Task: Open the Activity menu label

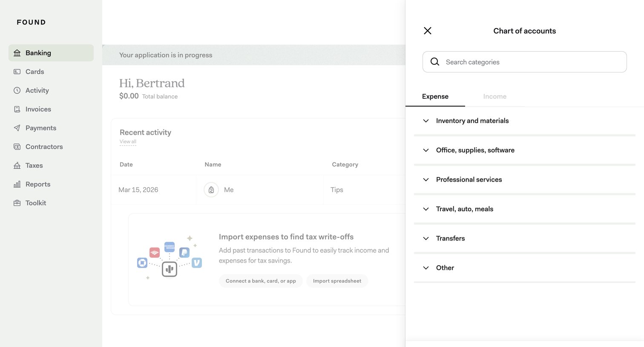Action: [x=37, y=90]
